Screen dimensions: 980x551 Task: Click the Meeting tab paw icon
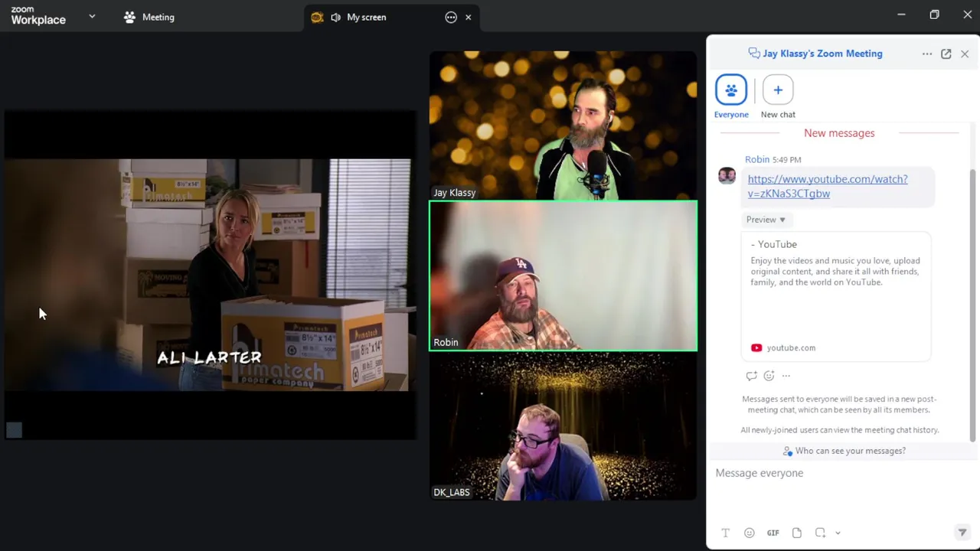(129, 17)
